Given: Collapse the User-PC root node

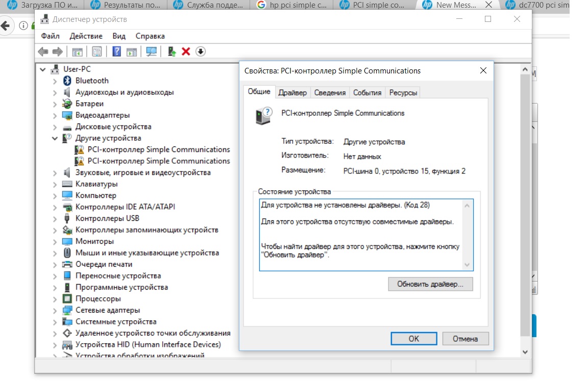Looking at the screenshot, I should pyautogui.click(x=43, y=69).
